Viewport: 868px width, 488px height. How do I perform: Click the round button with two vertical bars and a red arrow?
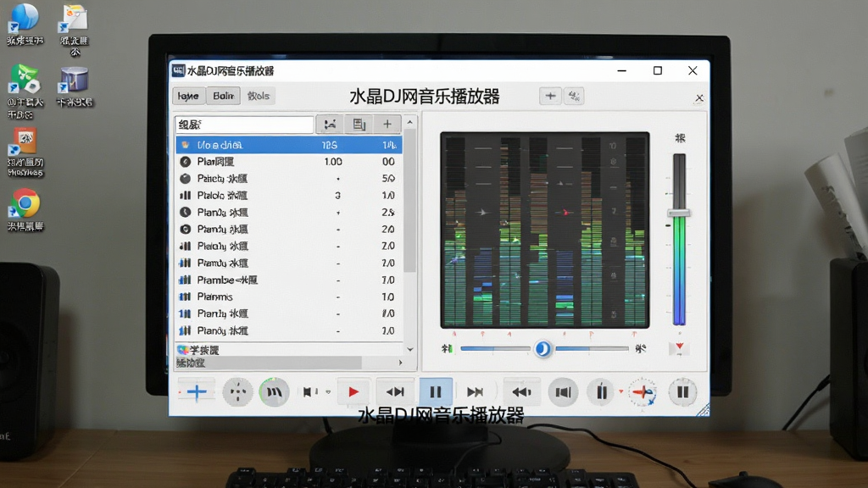tap(601, 391)
